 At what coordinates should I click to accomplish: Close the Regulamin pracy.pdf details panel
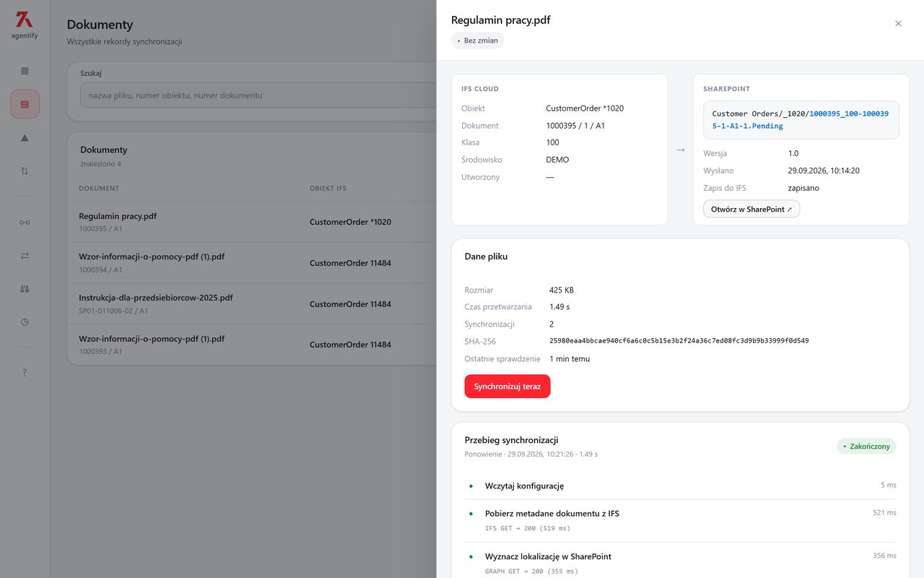(x=898, y=24)
